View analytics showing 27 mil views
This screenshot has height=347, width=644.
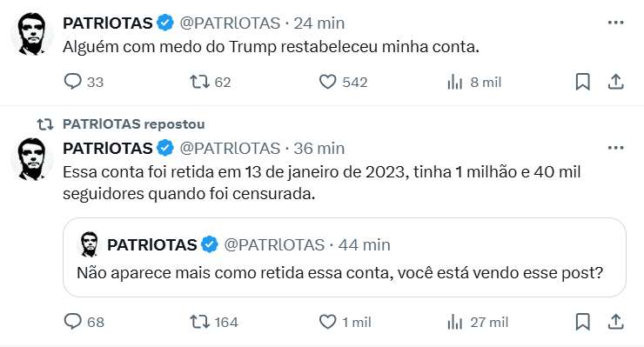(477, 322)
